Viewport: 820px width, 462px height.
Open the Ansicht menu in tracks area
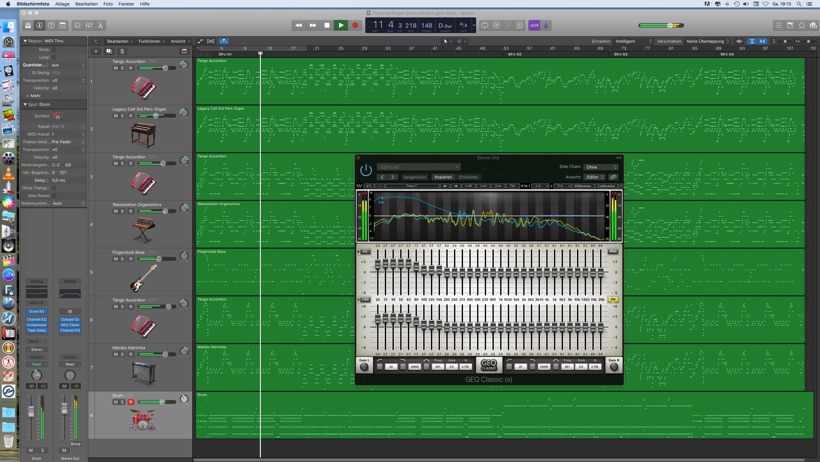coord(179,41)
